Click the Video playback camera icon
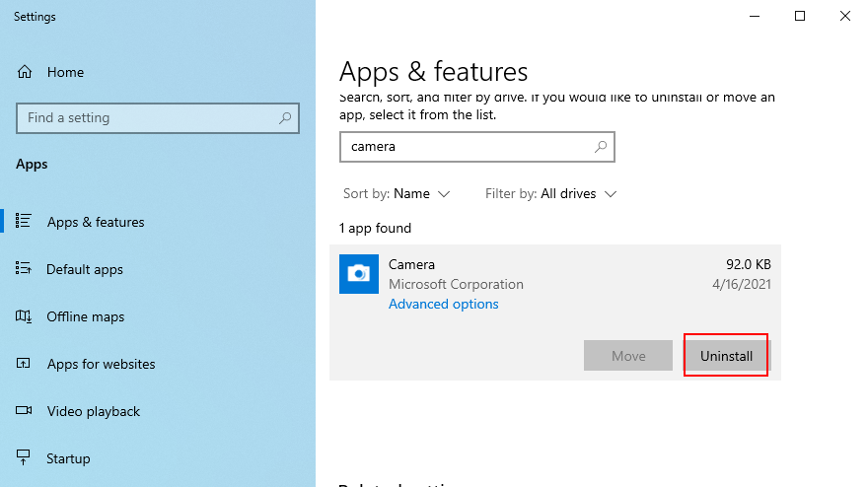 (24, 411)
